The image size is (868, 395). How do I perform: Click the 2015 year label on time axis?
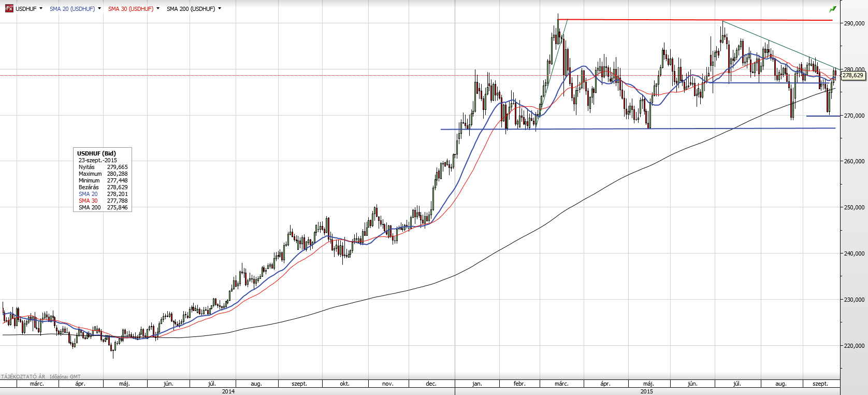646,391
